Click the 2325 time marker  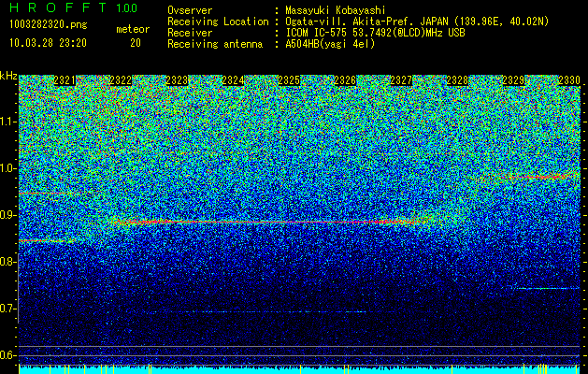tap(289, 80)
